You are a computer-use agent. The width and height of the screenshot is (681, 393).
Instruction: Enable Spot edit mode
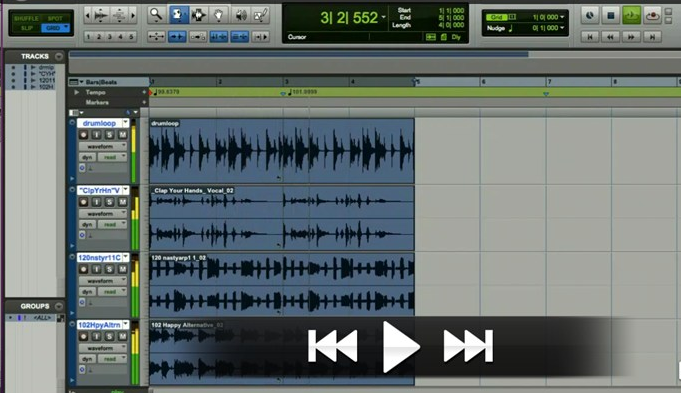point(56,18)
